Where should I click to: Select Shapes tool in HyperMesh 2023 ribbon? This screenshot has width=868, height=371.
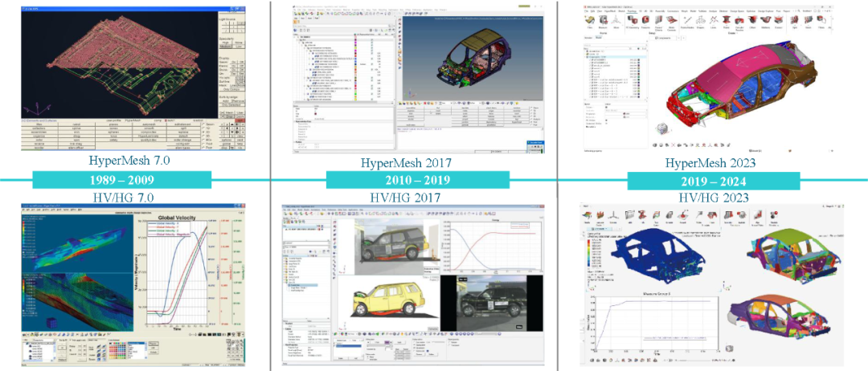[x=700, y=22]
